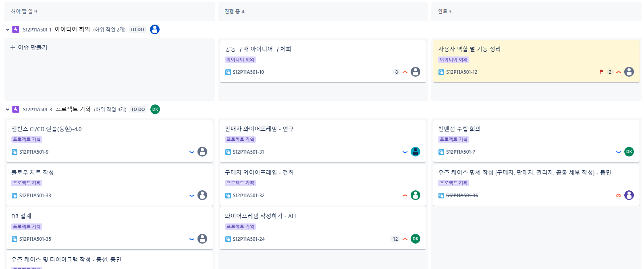Click purple 아이디어 회의 label on 공동 구매 card

click(x=240, y=60)
